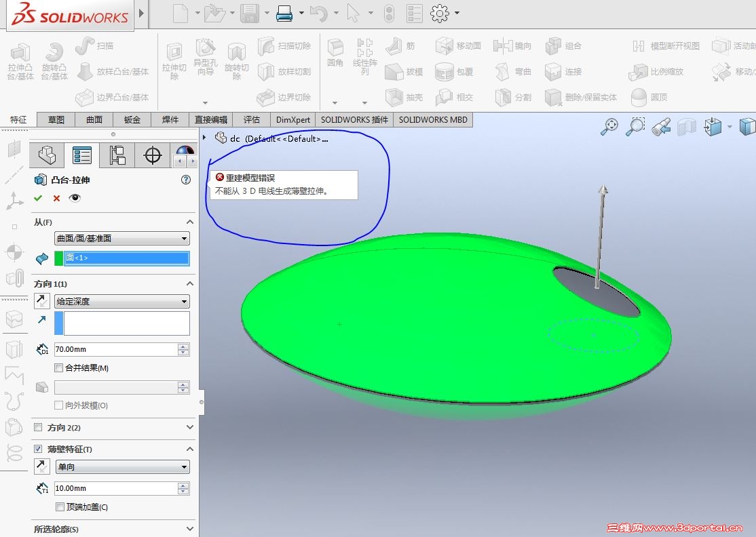This screenshot has width=756, height=537.
Task: Click the green checkmark to confirm extrude
Action: click(x=38, y=198)
